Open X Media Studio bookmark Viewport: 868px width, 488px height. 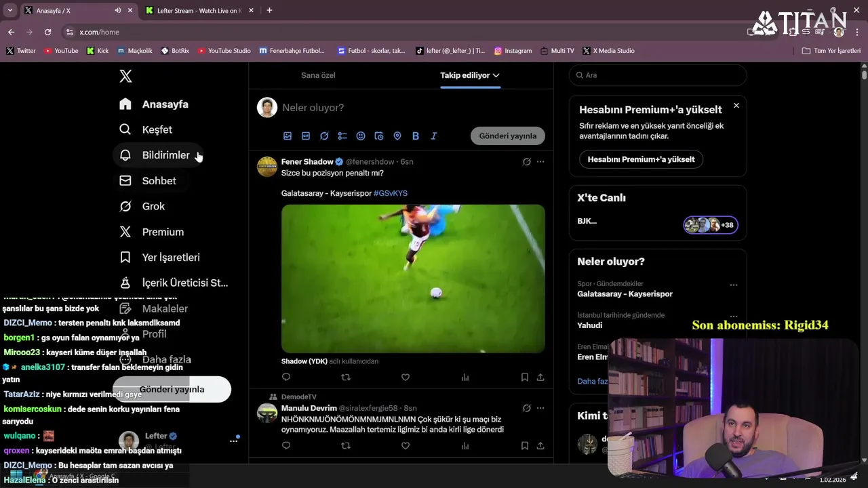pos(608,51)
